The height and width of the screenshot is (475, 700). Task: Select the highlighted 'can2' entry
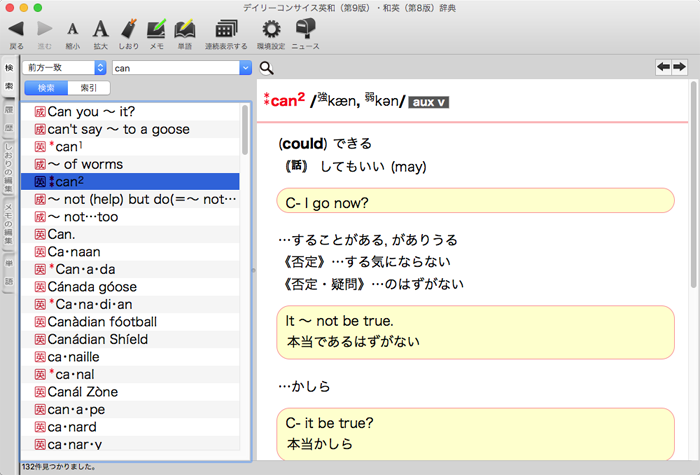coord(130,182)
